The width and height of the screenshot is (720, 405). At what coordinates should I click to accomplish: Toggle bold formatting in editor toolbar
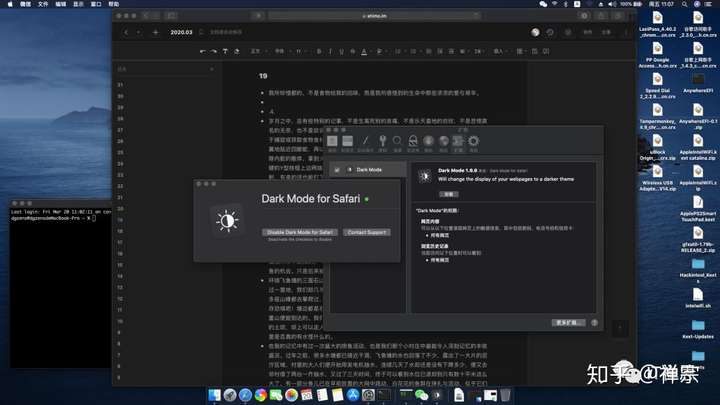319,51
